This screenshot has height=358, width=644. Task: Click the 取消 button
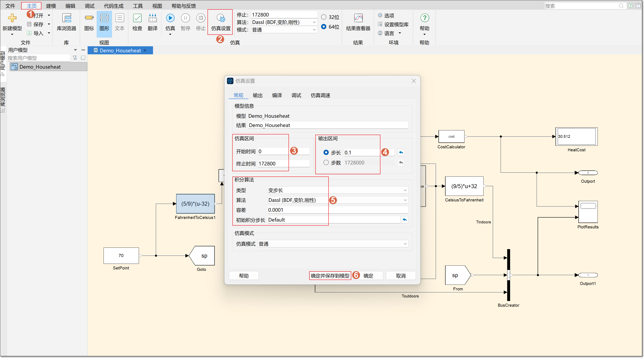401,276
